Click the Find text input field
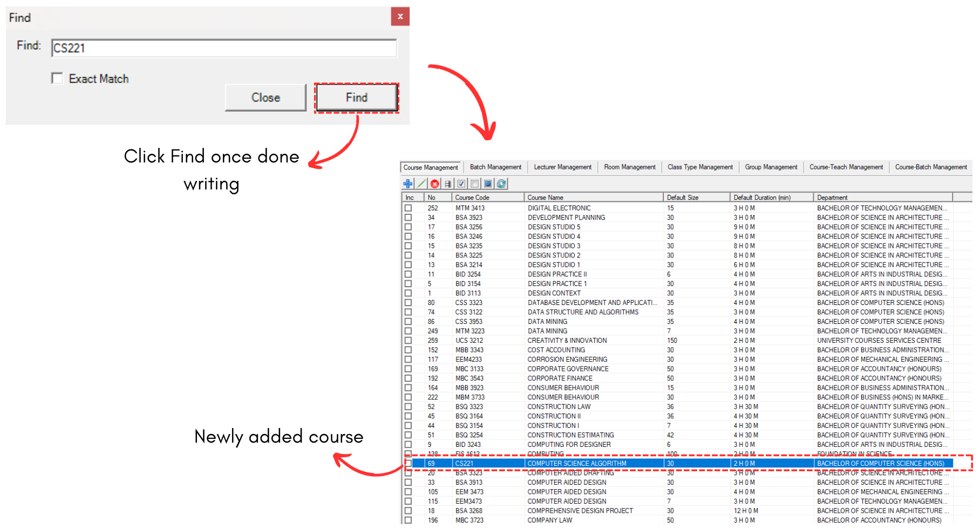980x529 pixels. pyautogui.click(x=224, y=48)
